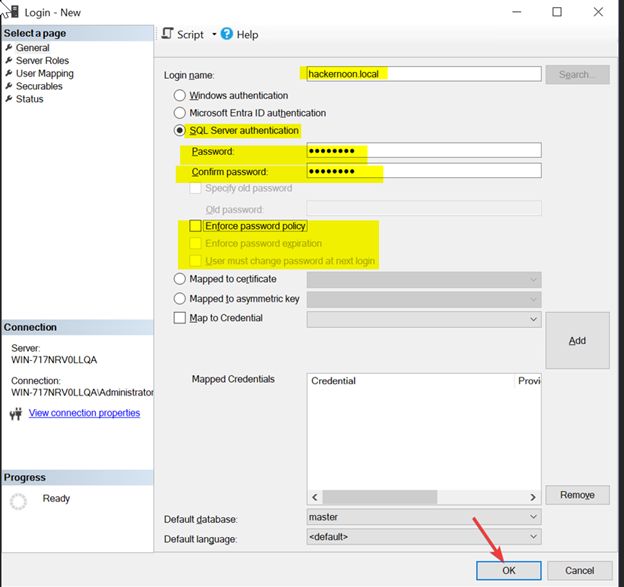Click the Password field
The height and width of the screenshot is (587, 624).
(424, 150)
